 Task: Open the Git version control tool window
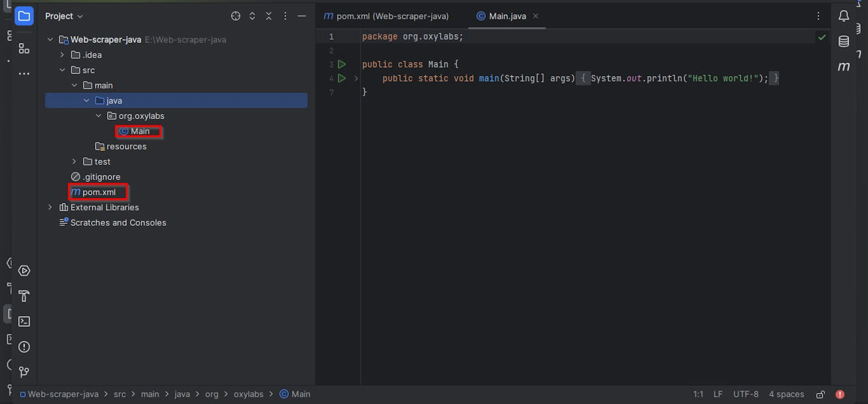pyautogui.click(x=24, y=372)
